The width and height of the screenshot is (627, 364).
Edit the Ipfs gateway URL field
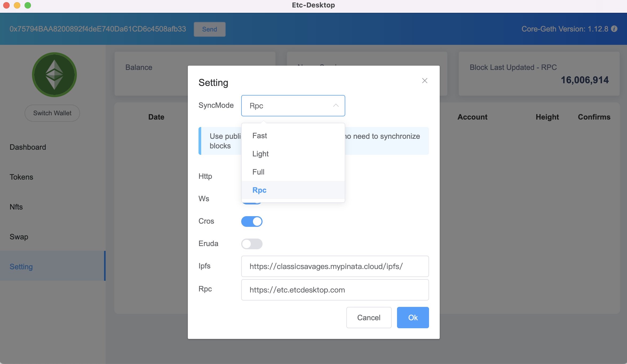click(335, 266)
